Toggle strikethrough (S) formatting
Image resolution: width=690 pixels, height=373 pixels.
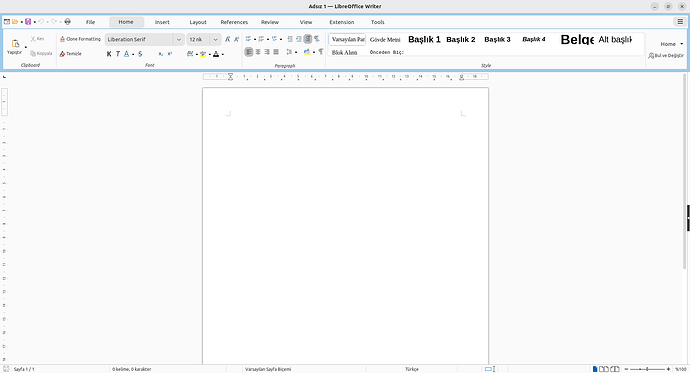point(140,54)
